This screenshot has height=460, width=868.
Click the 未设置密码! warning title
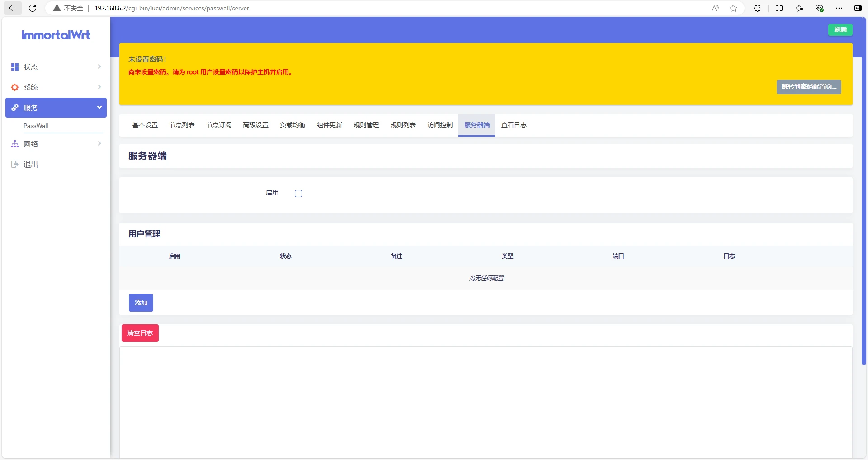[147, 59]
